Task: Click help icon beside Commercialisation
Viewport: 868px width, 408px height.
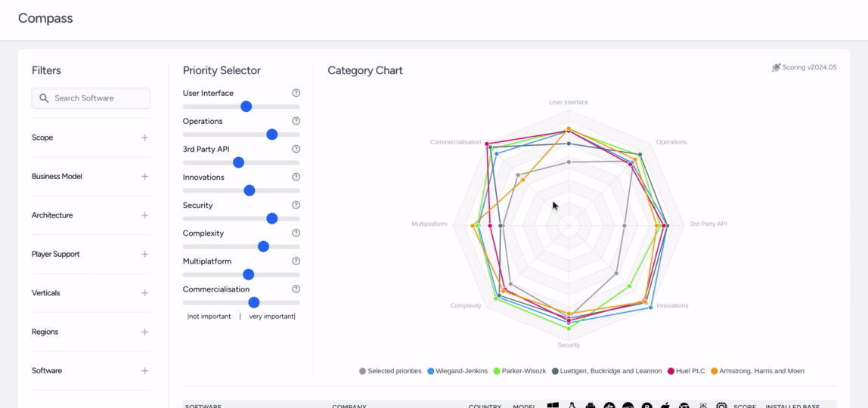Action: pos(296,289)
